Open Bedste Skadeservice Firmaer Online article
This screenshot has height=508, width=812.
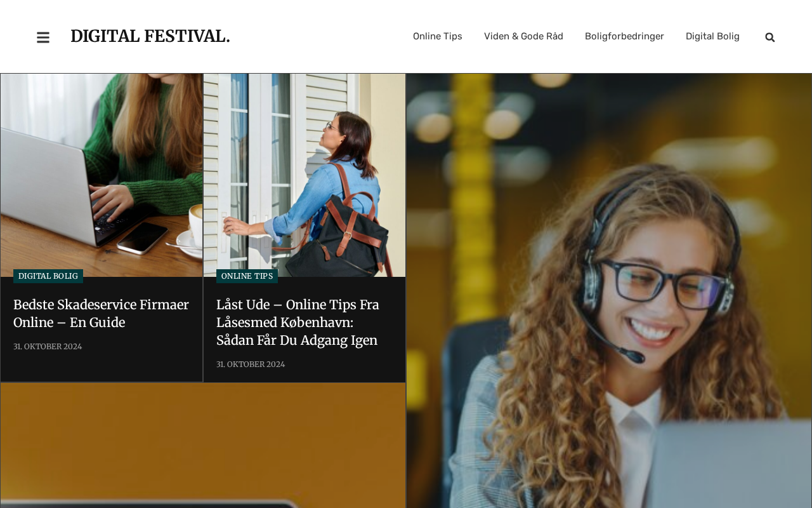(101, 314)
